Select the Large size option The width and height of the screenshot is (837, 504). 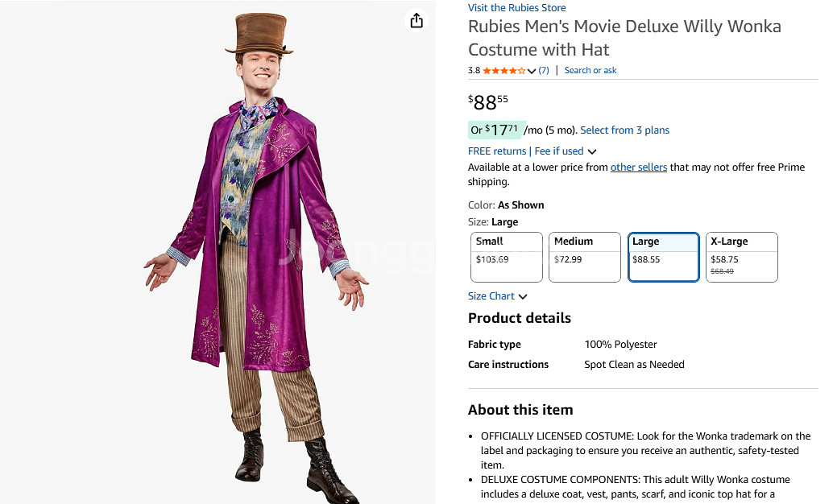point(663,257)
